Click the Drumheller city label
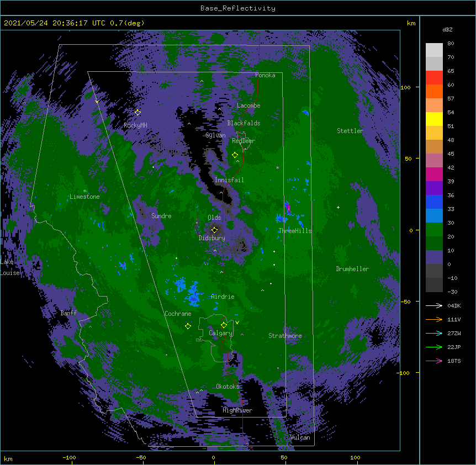The width and height of the screenshot is (476, 465). click(352, 269)
